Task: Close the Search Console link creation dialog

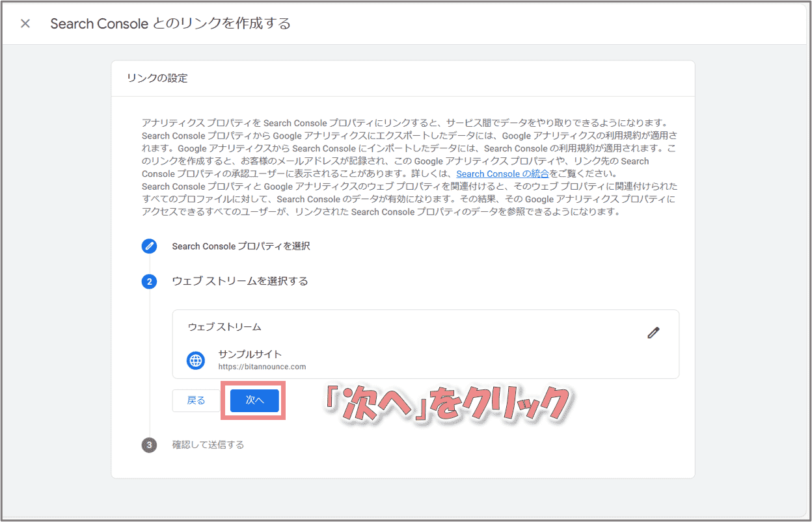Action: (x=25, y=24)
